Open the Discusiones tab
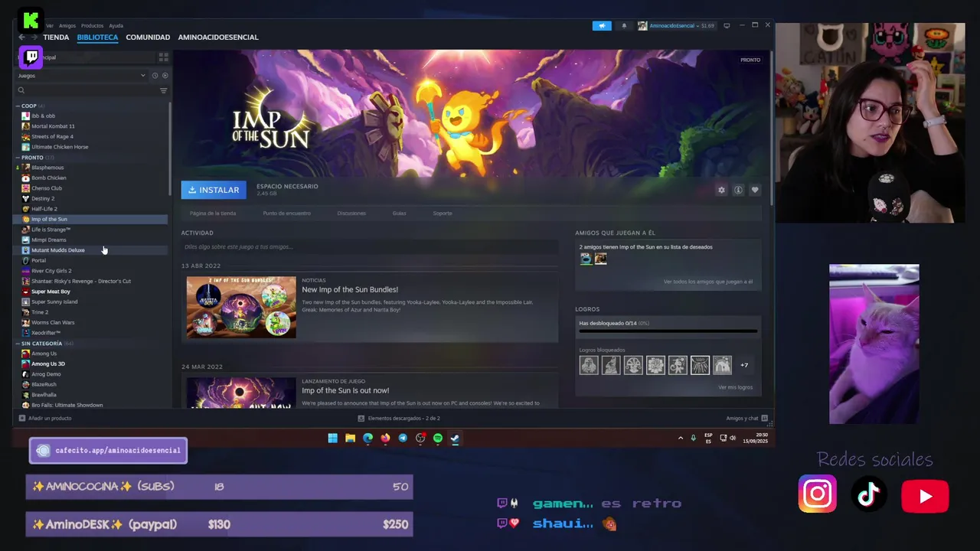 (x=351, y=214)
